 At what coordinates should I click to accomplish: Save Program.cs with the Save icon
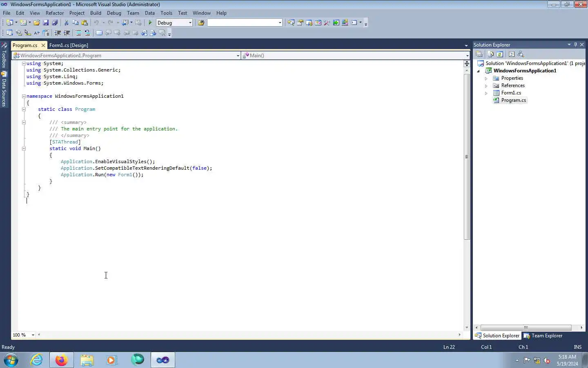point(46,23)
